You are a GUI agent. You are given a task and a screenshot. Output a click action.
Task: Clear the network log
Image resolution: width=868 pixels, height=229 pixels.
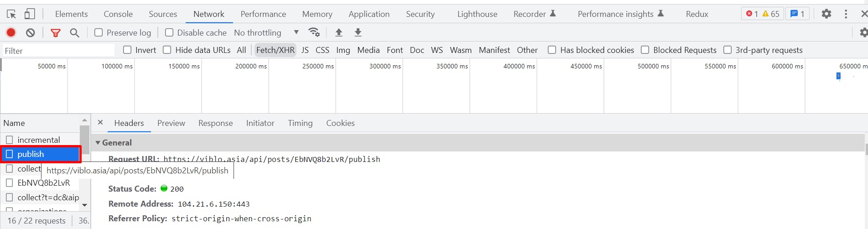[x=31, y=32]
